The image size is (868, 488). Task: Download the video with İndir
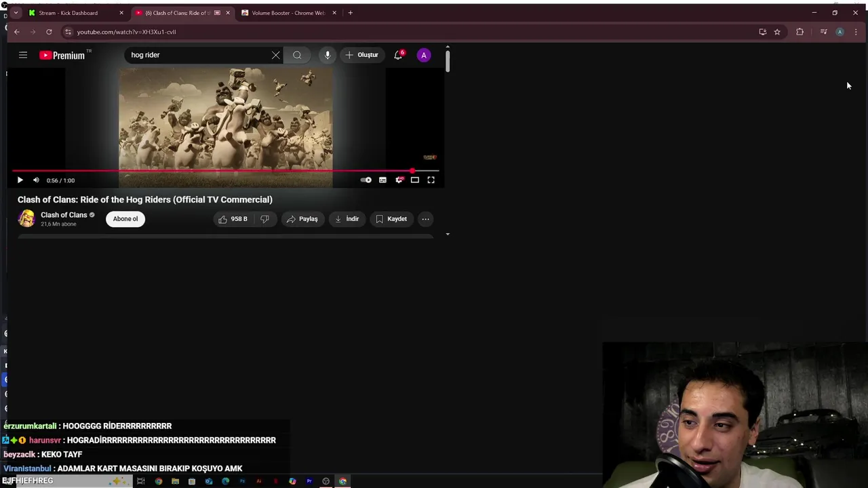pos(347,219)
